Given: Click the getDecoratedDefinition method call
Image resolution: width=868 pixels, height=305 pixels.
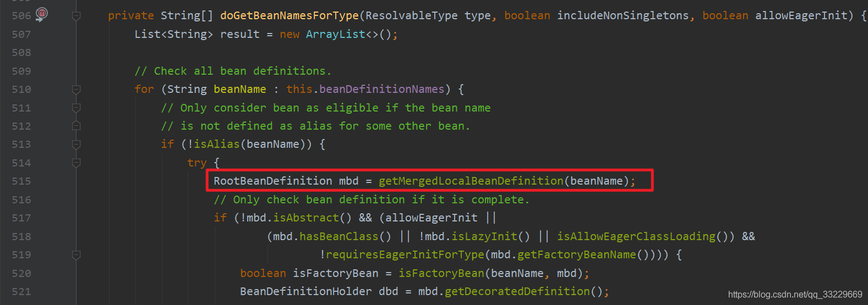Looking at the screenshot, I should point(517,291).
